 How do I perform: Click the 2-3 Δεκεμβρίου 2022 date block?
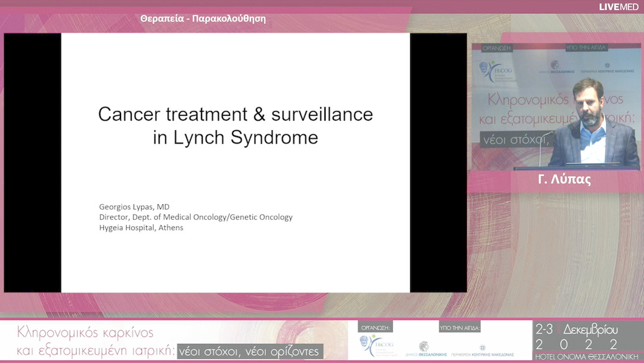click(576, 337)
